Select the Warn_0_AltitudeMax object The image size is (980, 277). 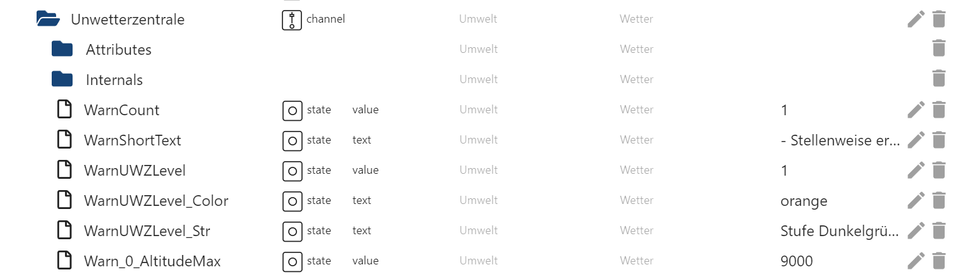point(152,261)
